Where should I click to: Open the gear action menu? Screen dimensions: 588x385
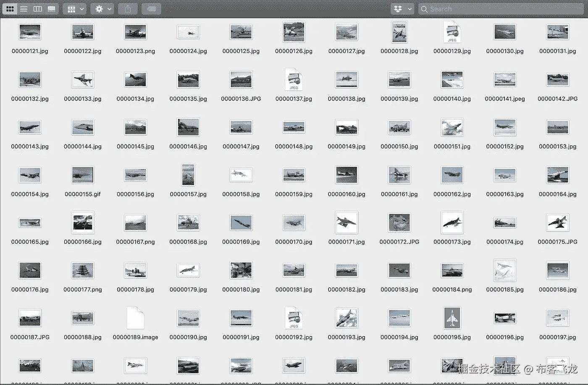click(x=102, y=9)
